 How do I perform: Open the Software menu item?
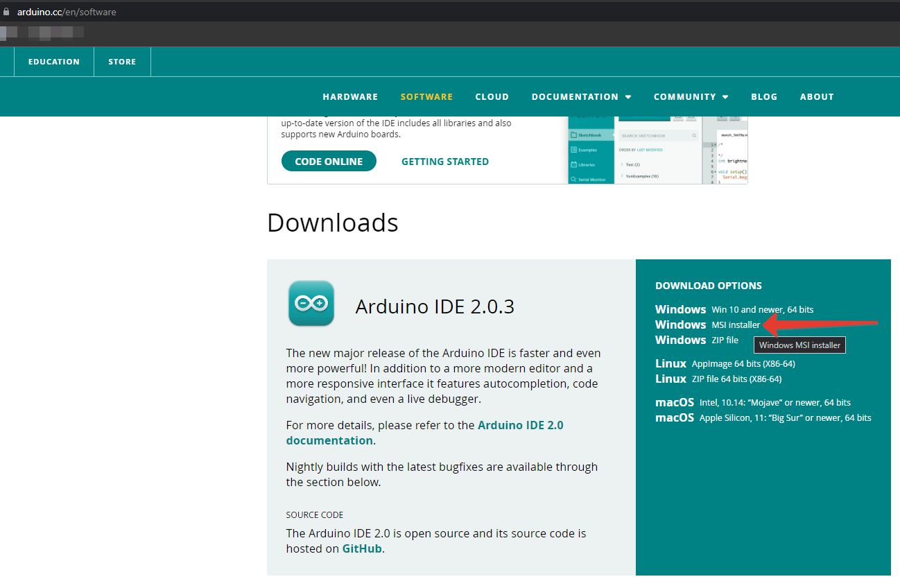pyautogui.click(x=426, y=97)
